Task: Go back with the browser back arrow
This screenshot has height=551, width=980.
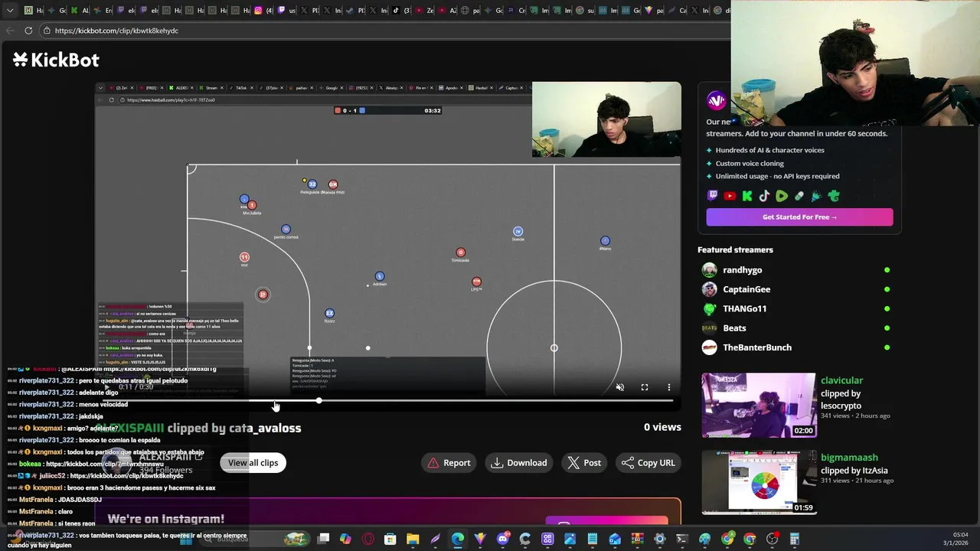Action: click(9, 31)
